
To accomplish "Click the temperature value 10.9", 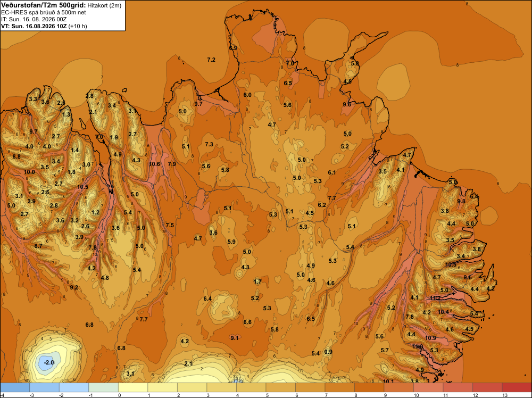I will click(x=430, y=338).
